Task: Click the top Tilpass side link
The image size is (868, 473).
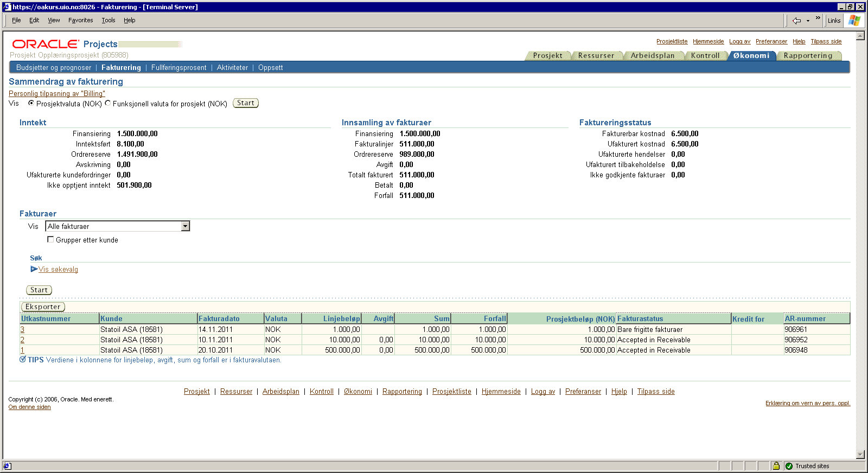Action: (x=826, y=41)
